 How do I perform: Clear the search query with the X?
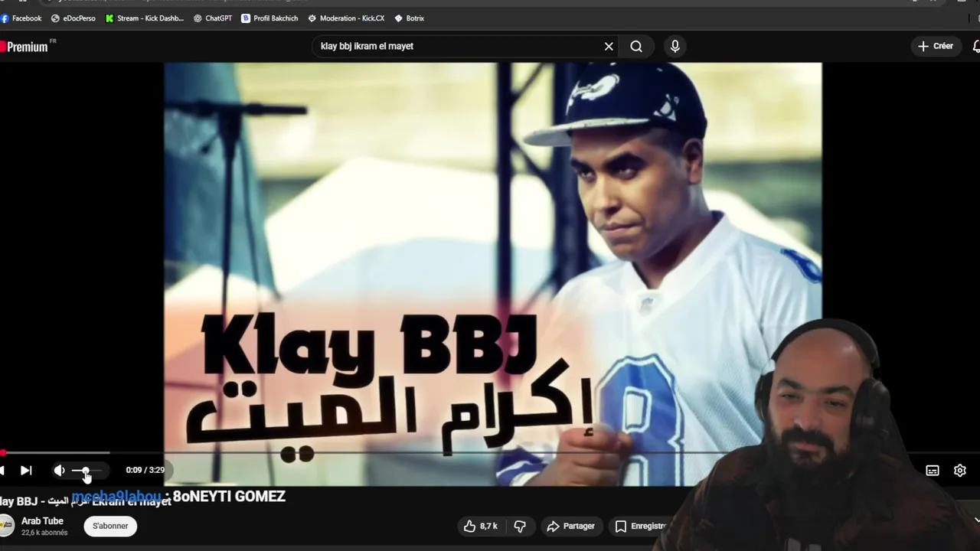pos(609,47)
